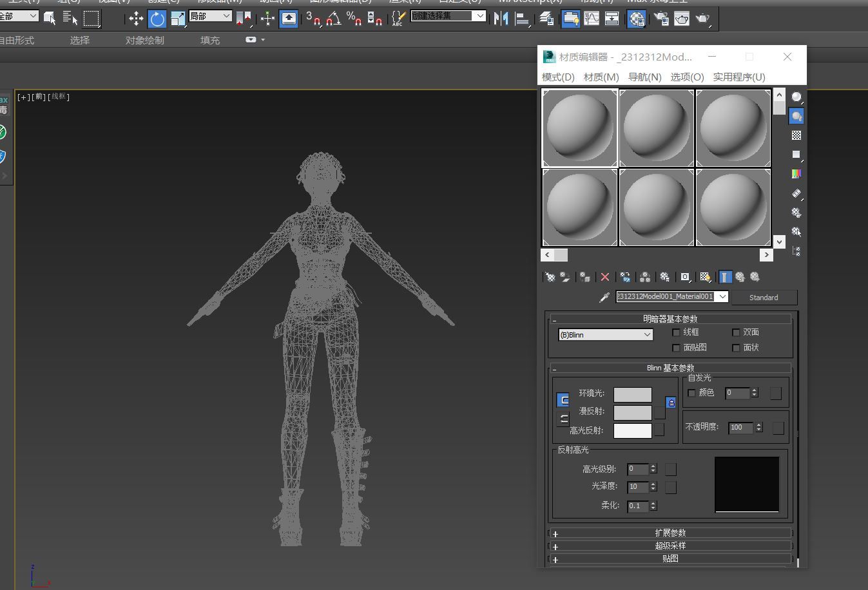The image size is (868, 590).
Task: Click the Sample Type sphere icon
Action: (x=797, y=97)
